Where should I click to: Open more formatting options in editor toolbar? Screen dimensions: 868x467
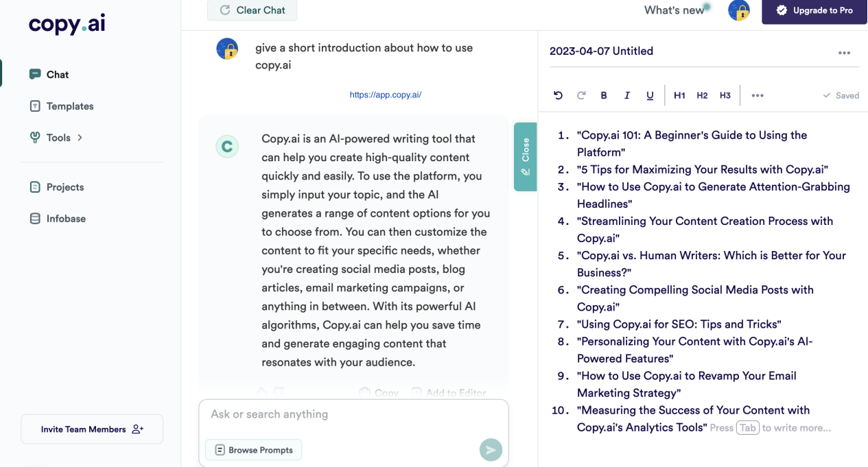click(758, 95)
